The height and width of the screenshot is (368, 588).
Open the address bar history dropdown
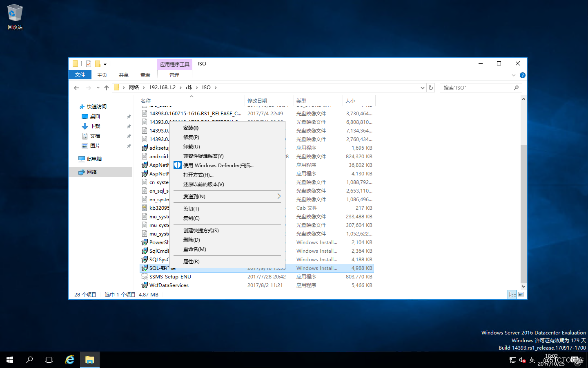[423, 88]
